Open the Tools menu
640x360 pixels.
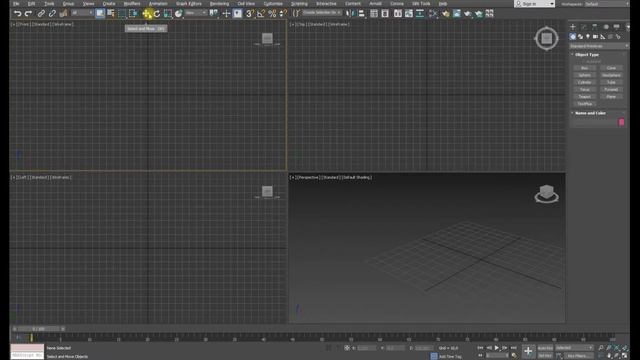(x=49, y=4)
